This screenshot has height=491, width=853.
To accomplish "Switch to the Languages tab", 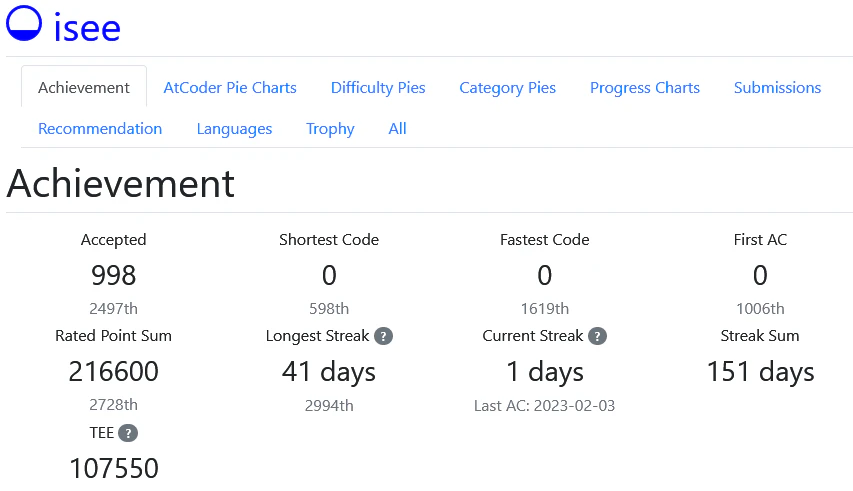I will point(234,129).
